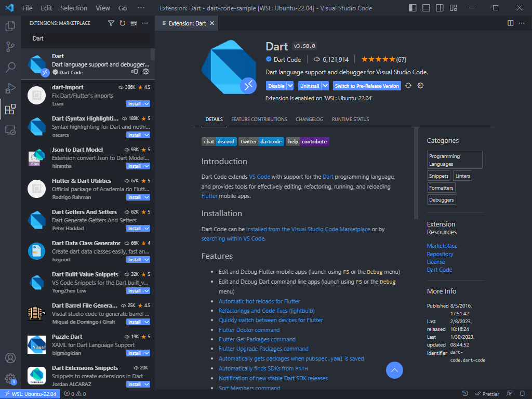
Task: Switch to Runtime Status tab
Action: click(351, 119)
